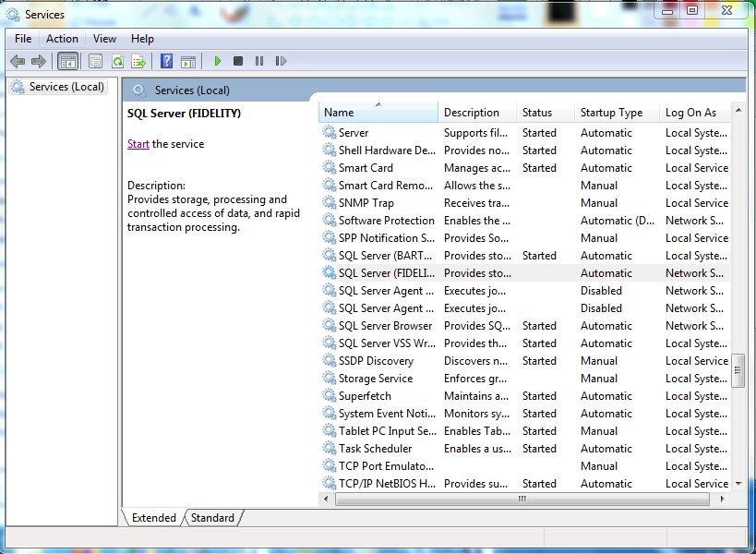Click the Export List toolbar icon
756x554 pixels.
(138, 61)
